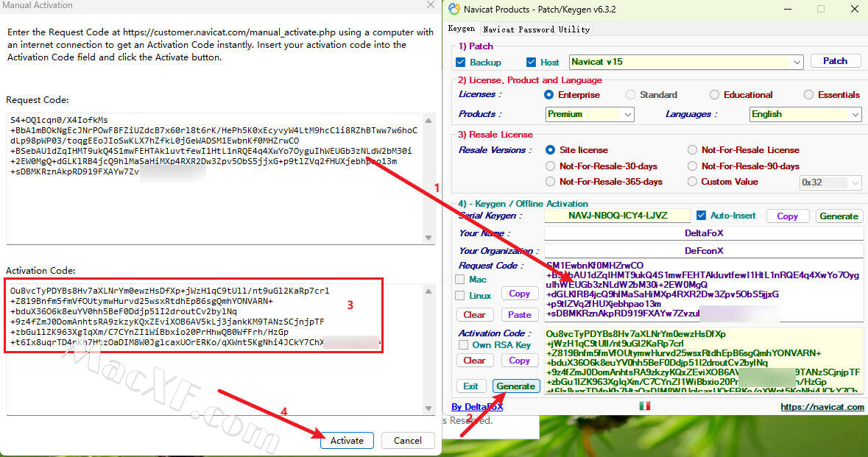Click the Activate button
This screenshot has width=868, height=457.
[x=347, y=441]
